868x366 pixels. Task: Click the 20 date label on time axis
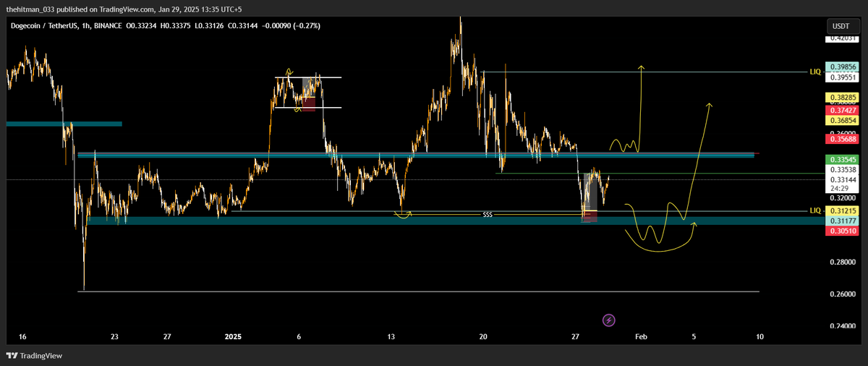(x=483, y=337)
